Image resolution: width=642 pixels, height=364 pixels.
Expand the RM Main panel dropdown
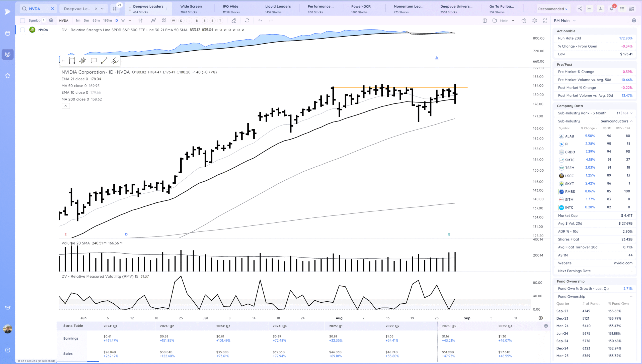(x=574, y=21)
